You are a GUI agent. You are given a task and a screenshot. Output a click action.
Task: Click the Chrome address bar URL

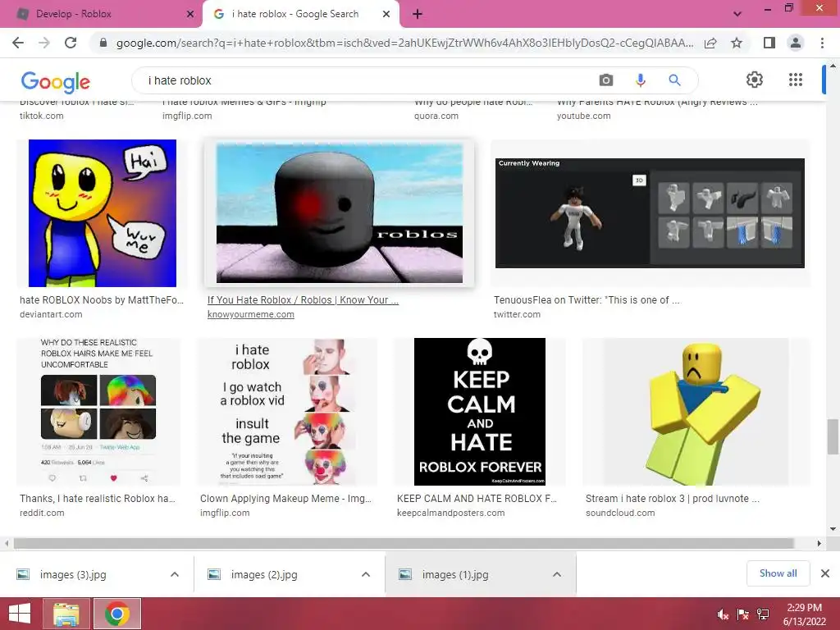click(x=404, y=43)
